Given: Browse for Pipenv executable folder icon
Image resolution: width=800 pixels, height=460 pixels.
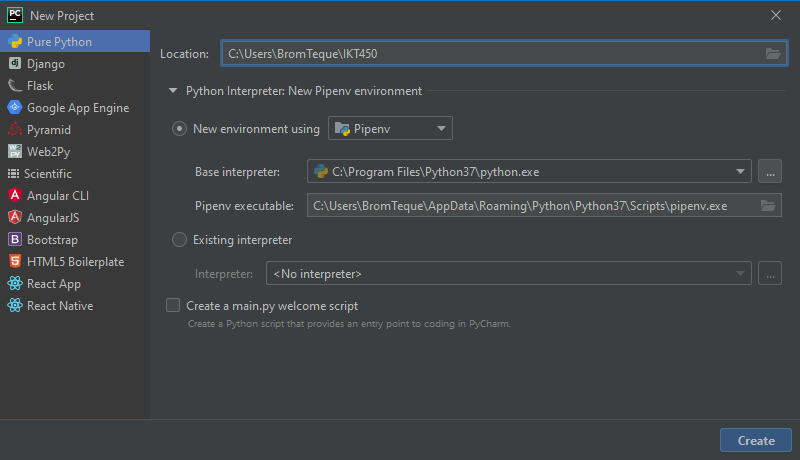Looking at the screenshot, I should coord(768,206).
